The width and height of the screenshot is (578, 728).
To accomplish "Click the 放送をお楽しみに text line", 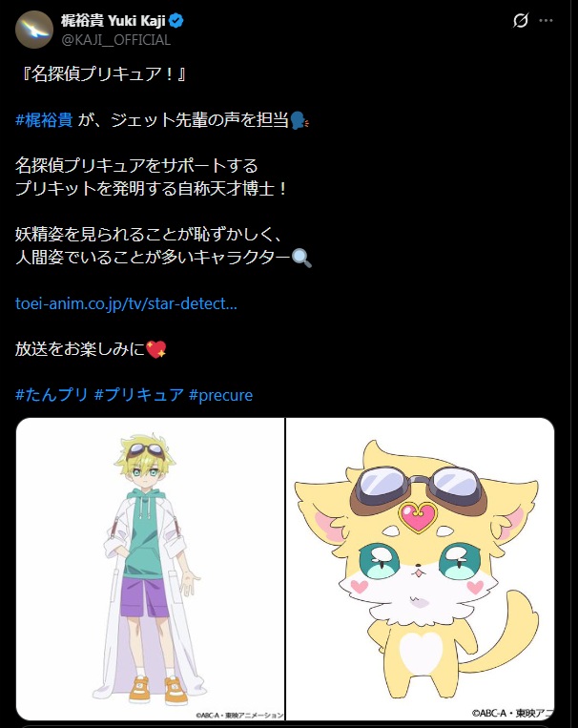I will (x=80, y=349).
